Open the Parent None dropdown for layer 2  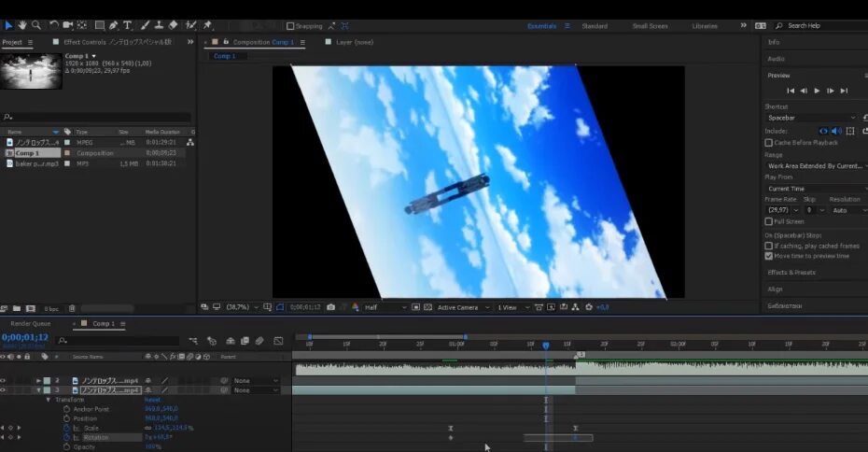click(x=256, y=381)
